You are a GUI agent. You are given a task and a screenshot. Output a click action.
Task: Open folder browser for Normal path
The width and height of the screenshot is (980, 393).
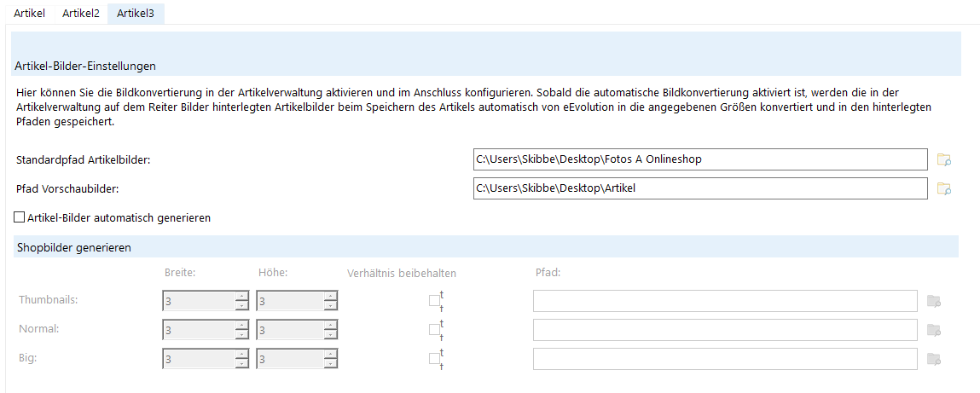[934, 329]
